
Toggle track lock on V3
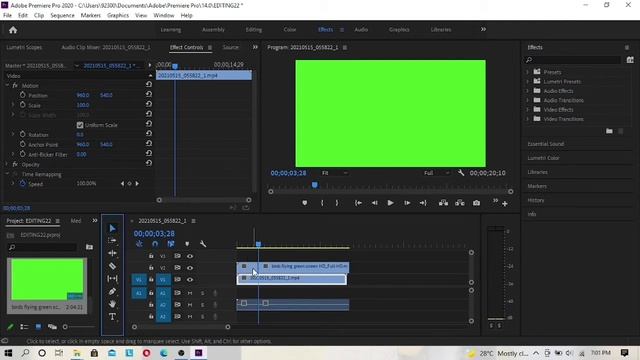click(x=151, y=256)
